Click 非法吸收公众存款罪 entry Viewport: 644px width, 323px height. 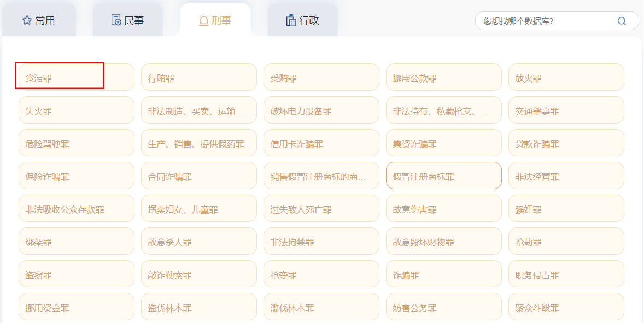pyautogui.click(x=76, y=208)
